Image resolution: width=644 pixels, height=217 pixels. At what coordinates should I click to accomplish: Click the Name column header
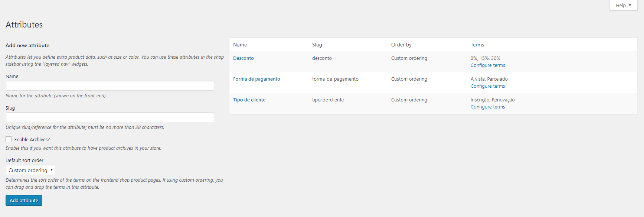point(240,45)
